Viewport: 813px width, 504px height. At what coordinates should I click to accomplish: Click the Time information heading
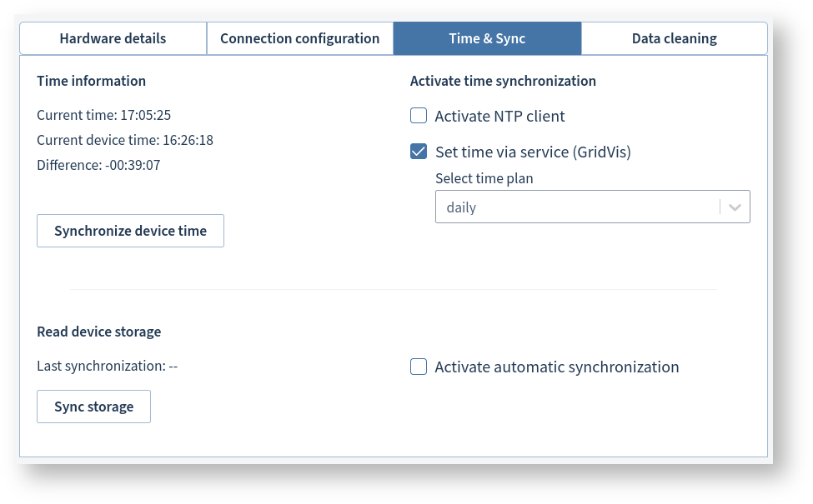(x=91, y=81)
